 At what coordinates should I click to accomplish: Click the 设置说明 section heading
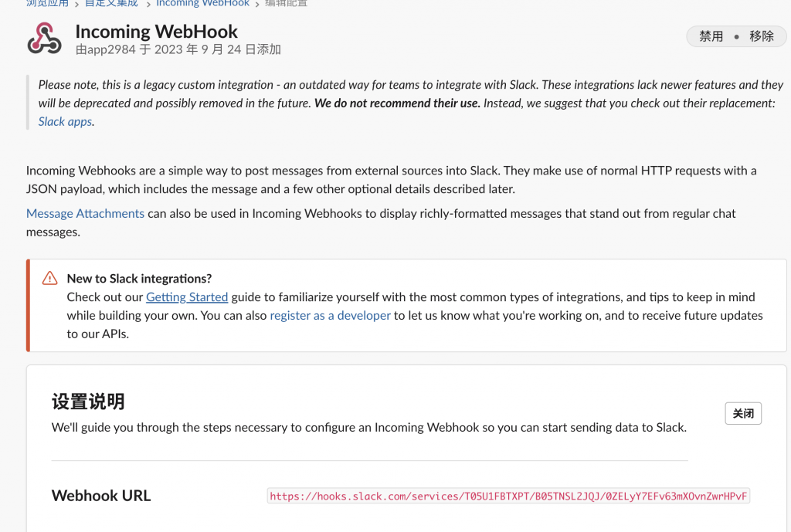(x=88, y=402)
